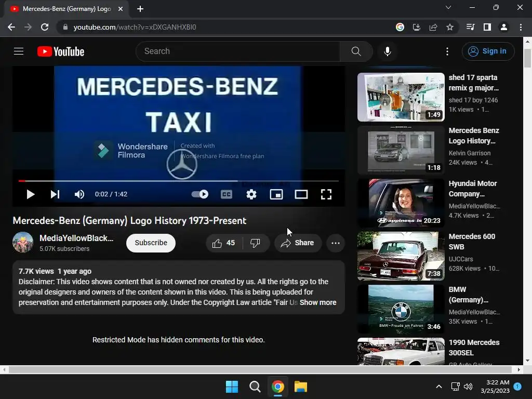Skip to next video
Image resolution: width=532 pixels, height=399 pixels.
click(x=55, y=194)
